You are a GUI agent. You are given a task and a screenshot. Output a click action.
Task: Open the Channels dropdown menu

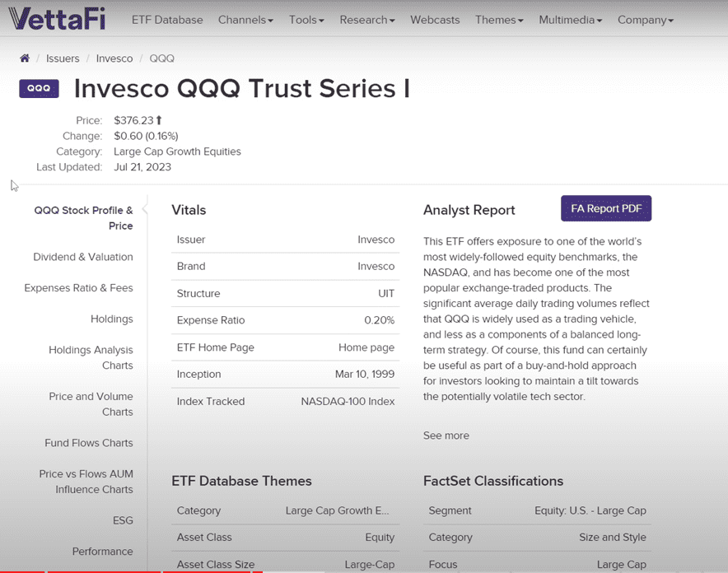[x=245, y=20]
